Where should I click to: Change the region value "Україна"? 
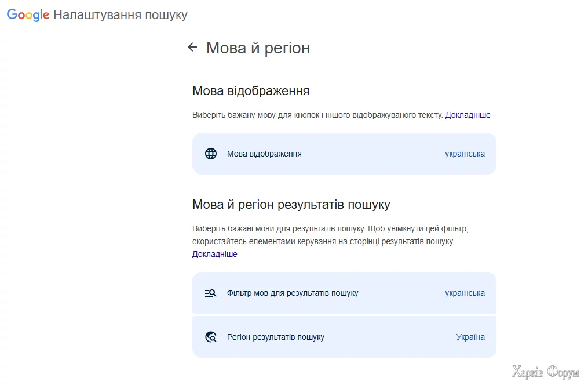point(470,337)
